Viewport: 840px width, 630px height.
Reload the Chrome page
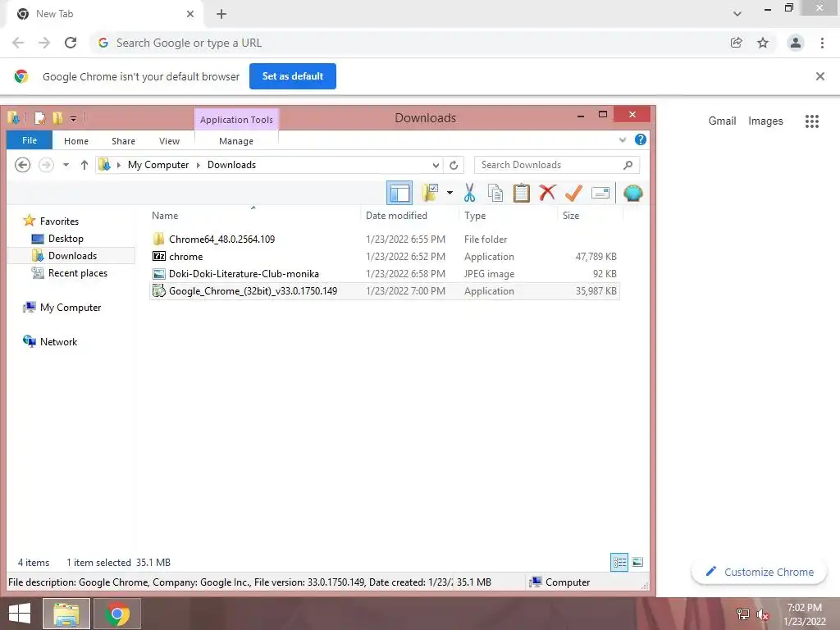pyautogui.click(x=71, y=43)
